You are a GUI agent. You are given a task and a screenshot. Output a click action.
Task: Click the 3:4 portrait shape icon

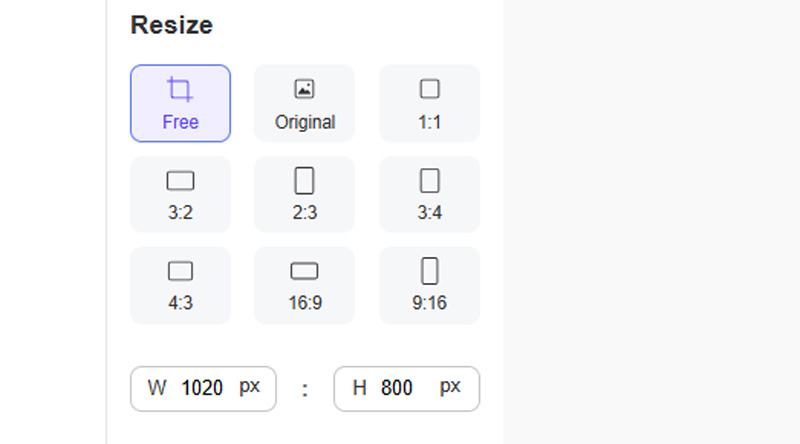(430, 181)
